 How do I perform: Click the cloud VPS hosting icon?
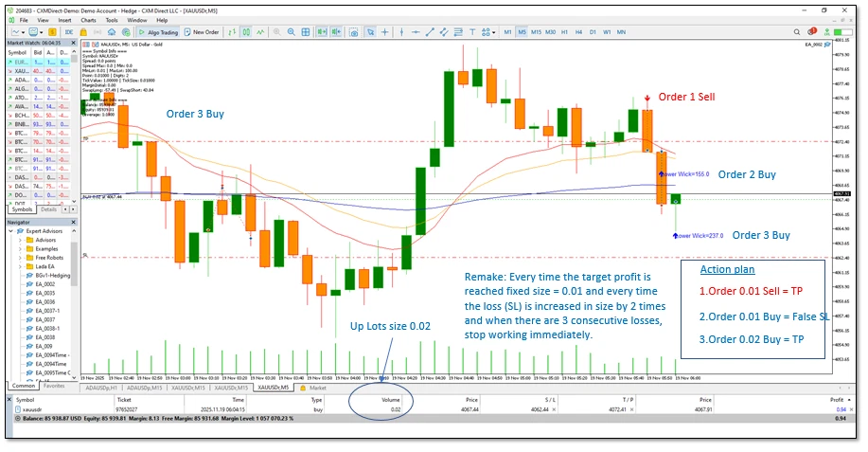[x=112, y=32]
